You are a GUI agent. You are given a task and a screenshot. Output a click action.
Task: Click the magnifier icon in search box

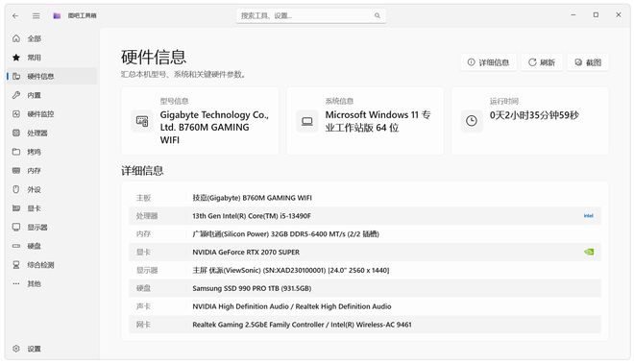coord(378,15)
